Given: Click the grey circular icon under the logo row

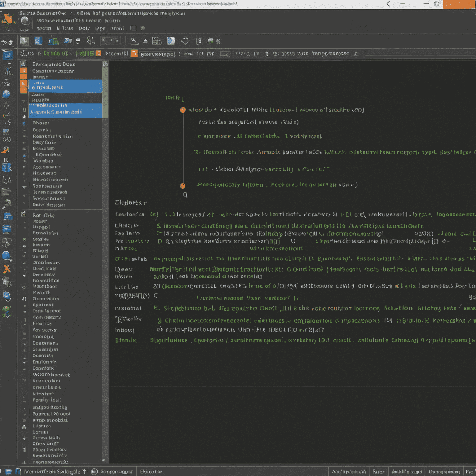Looking at the screenshot, I should point(25,21).
